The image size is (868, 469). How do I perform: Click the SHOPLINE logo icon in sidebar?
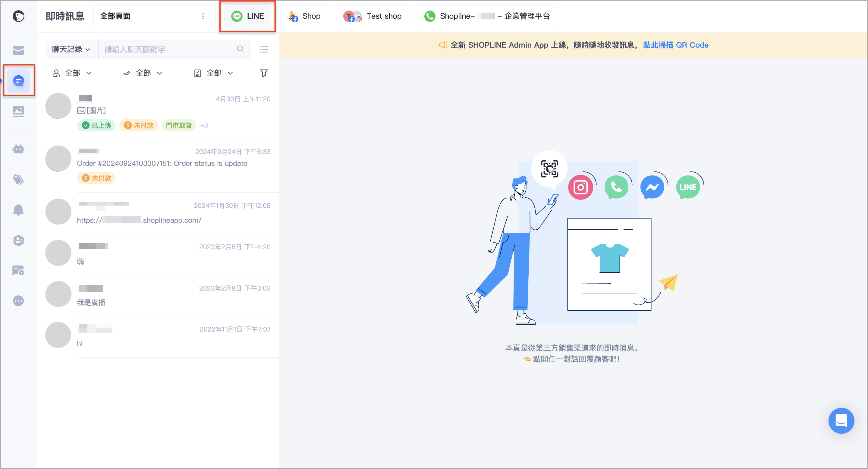(x=18, y=16)
